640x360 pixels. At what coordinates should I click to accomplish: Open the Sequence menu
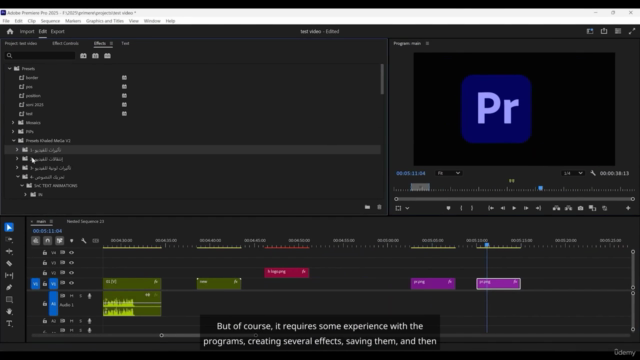(x=50, y=21)
